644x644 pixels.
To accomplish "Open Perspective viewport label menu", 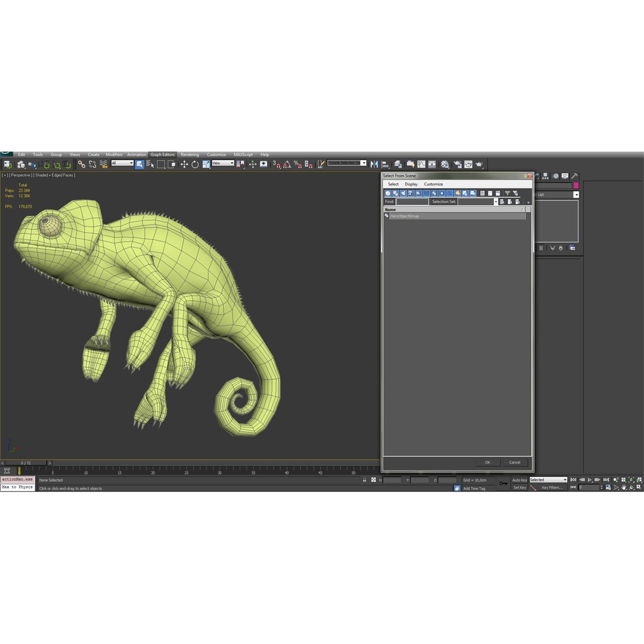I will pos(20,175).
